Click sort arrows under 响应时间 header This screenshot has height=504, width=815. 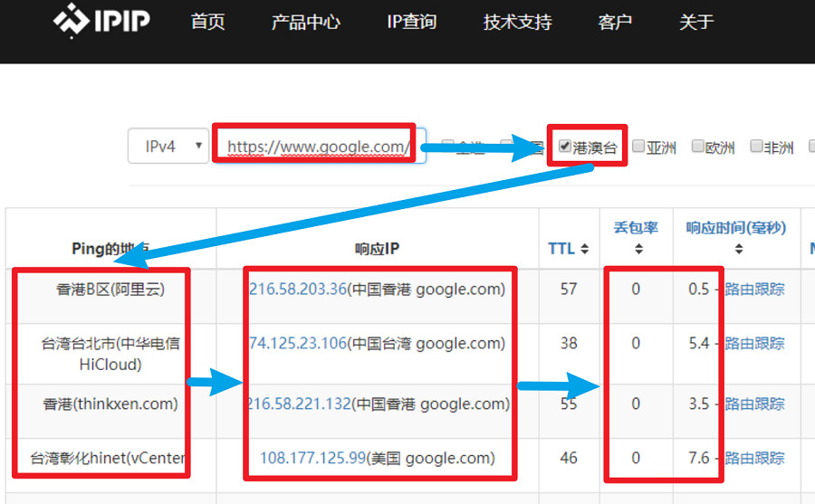tap(739, 250)
